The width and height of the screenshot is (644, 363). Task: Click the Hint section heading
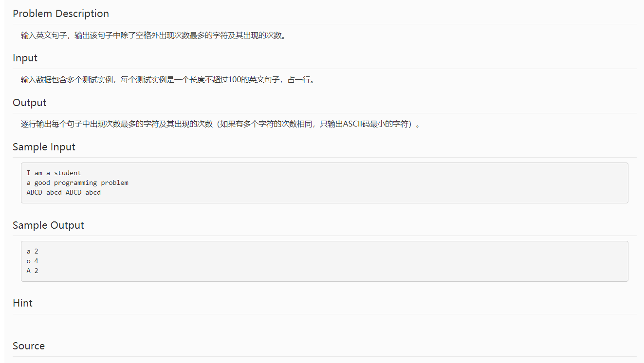(x=22, y=303)
